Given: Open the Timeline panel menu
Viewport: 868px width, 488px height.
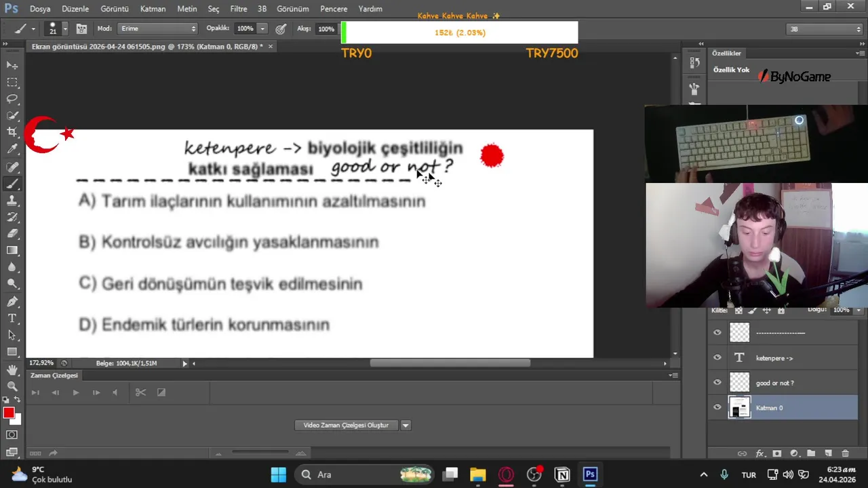Looking at the screenshot, I should pos(673,375).
